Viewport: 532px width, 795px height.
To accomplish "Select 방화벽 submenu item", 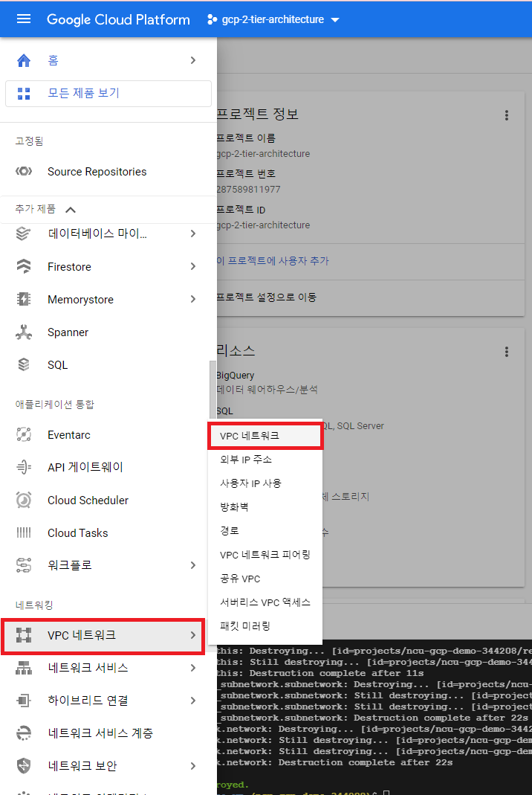I will [x=265, y=507].
